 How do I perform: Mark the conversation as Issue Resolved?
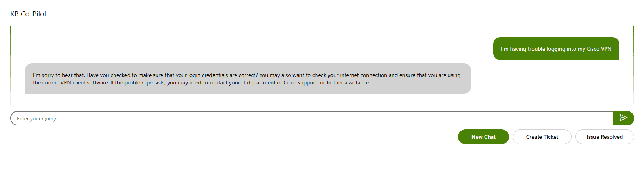click(x=605, y=137)
